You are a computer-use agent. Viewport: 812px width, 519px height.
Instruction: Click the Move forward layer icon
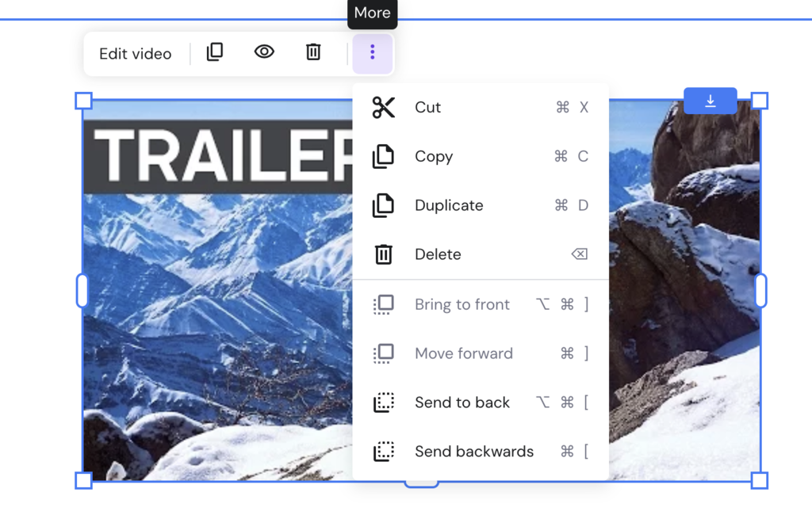(x=384, y=353)
